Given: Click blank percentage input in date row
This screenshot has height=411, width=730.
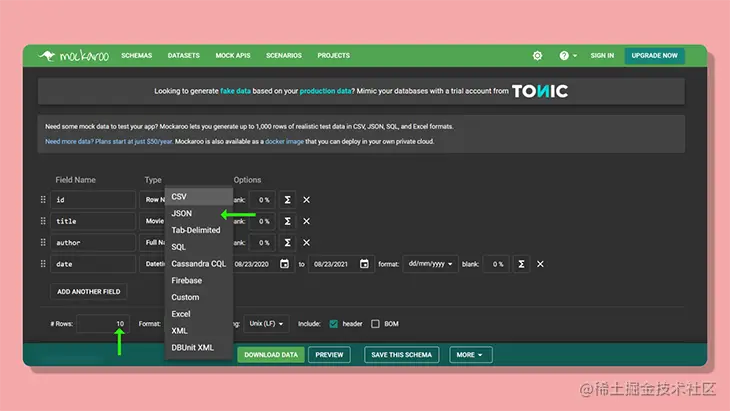Looking at the screenshot, I should pyautogui.click(x=496, y=264).
